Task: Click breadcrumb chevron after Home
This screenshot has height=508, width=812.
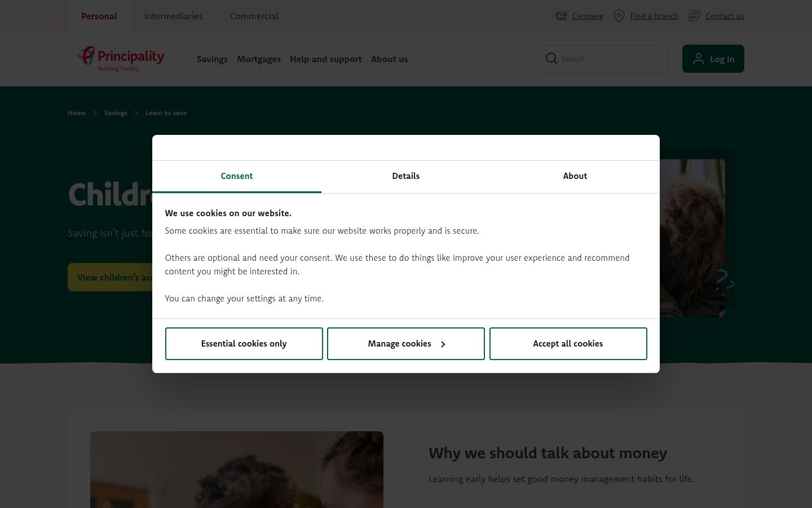Action: pyautogui.click(x=95, y=113)
